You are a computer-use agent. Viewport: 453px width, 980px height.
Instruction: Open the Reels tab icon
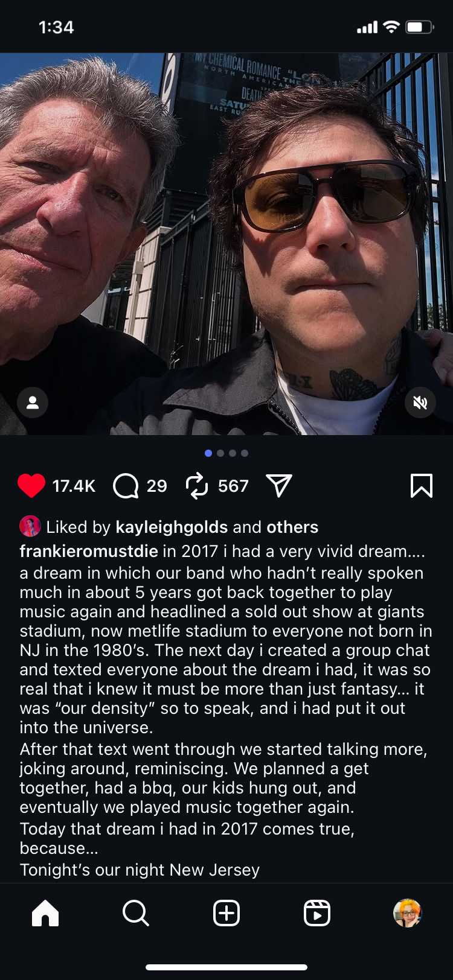(x=317, y=913)
